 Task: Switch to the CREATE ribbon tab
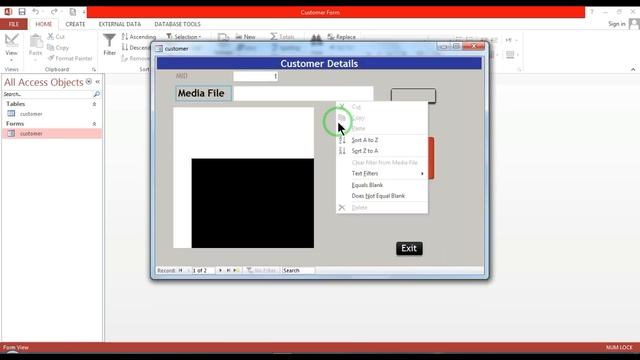[x=75, y=24]
